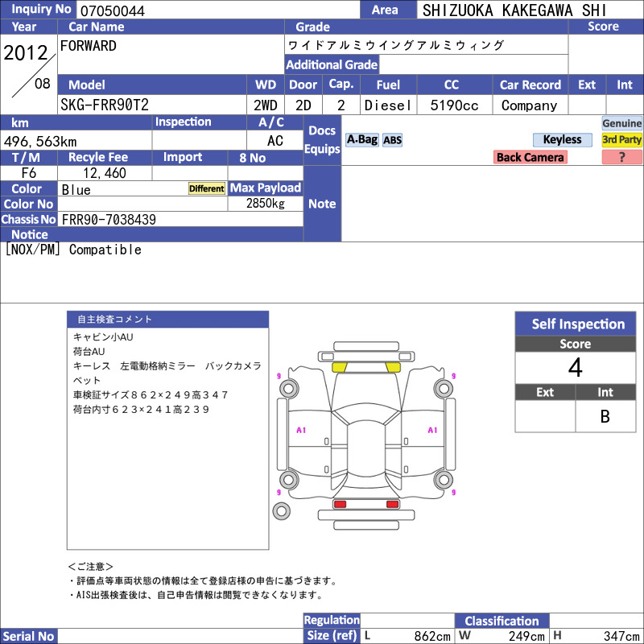Click length value 862cm
The image size is (644, 644).
tap(432, 636)
